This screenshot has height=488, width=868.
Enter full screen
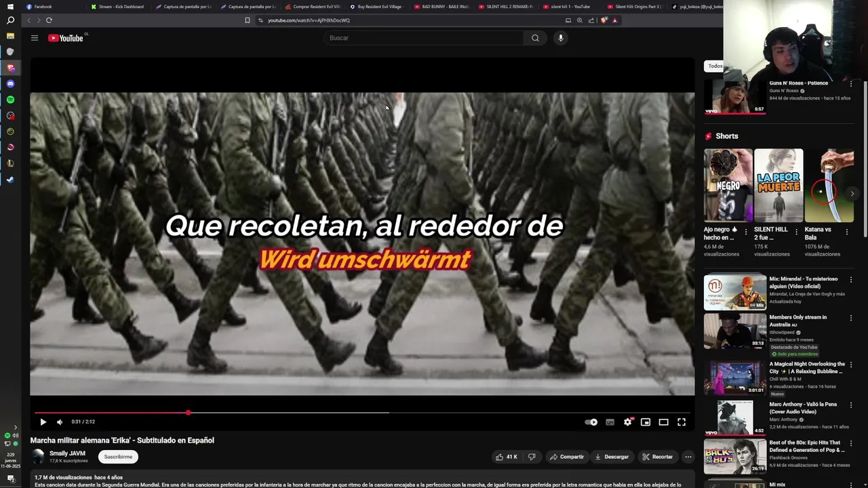pos(682,422)
